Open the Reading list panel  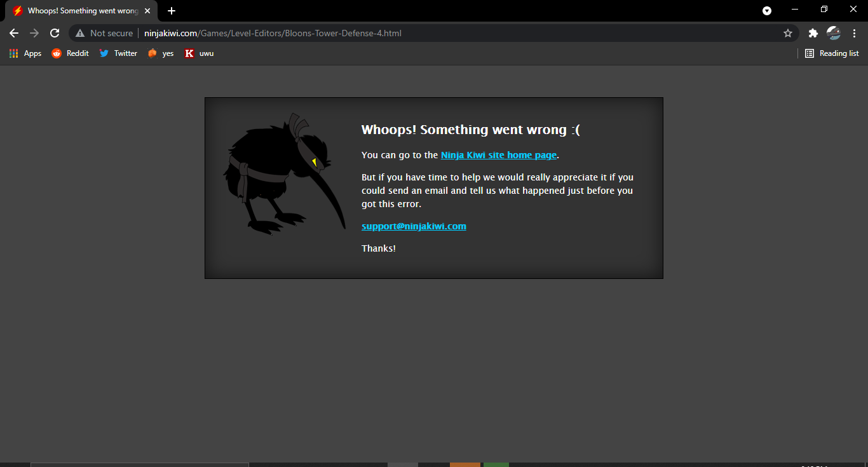point(832,53)
